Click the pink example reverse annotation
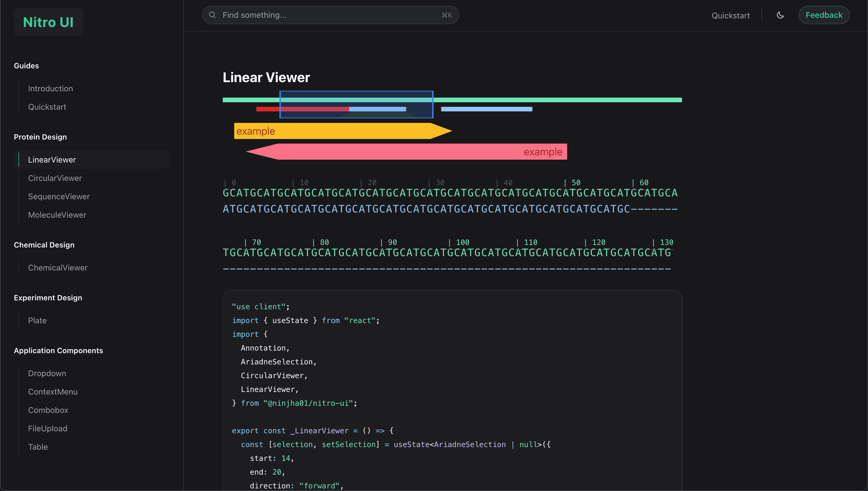The height and width of the screenshot is (491, 868). (x=406, y=152)
